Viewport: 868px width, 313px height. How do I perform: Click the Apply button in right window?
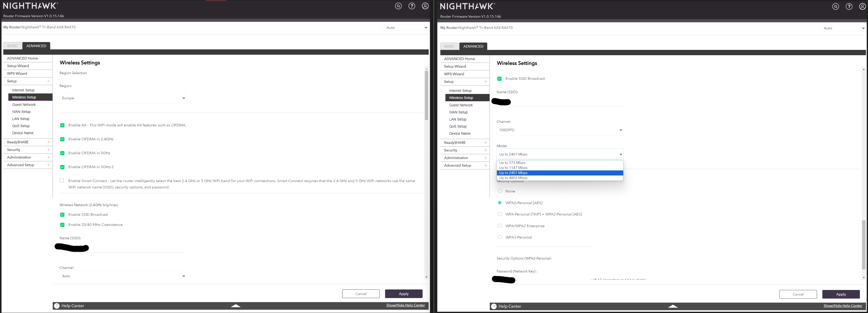click(841, 294)
